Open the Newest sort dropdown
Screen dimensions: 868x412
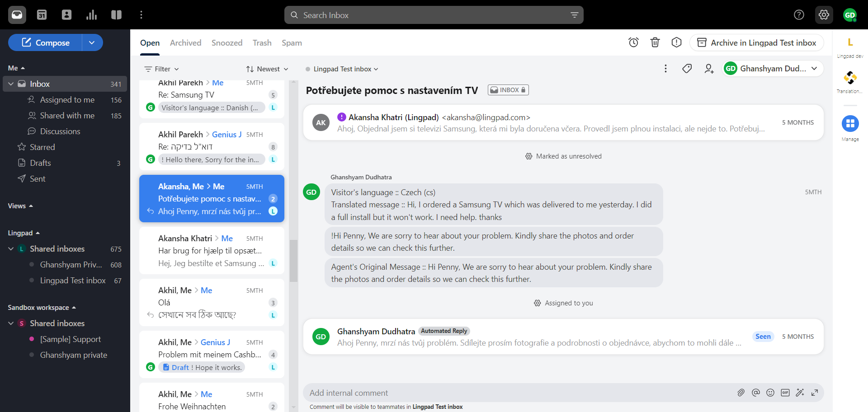tap(267, 69)
